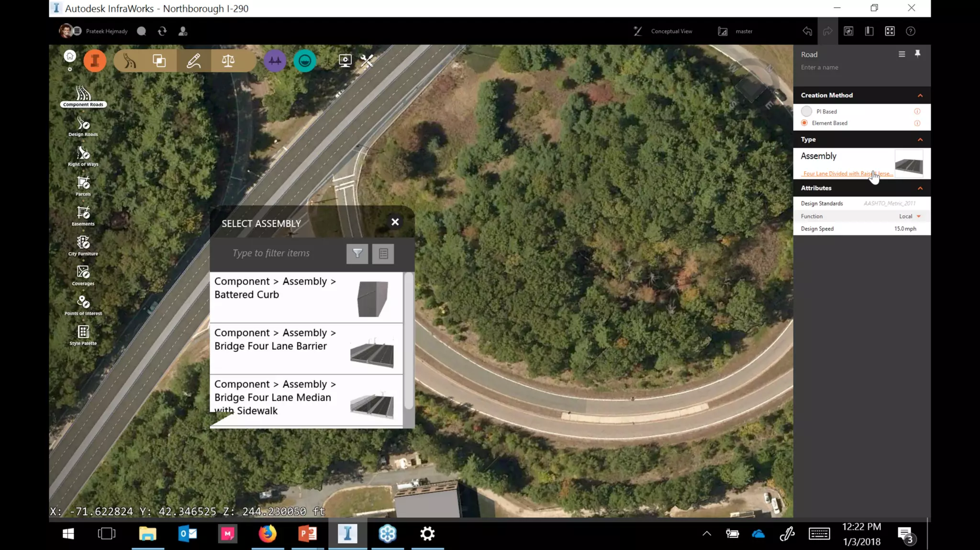Toggle list view in Select Assembly
The height and width of the screenshot is (550, 980).
[383, 253]
